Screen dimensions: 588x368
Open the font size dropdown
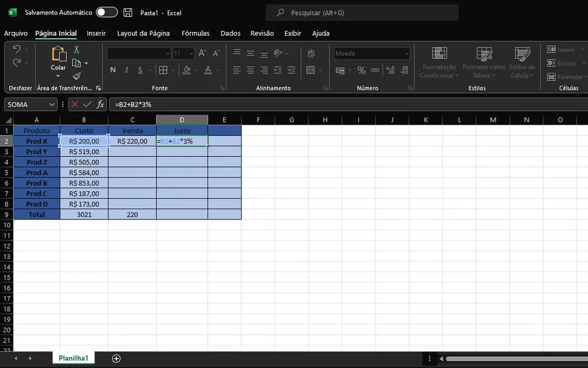[191, 53]
